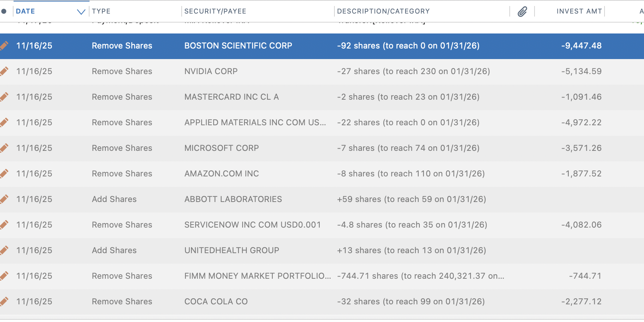
Task: Sort by DESCRIPTION/CATEGORY column header
Action: (383, 11)
